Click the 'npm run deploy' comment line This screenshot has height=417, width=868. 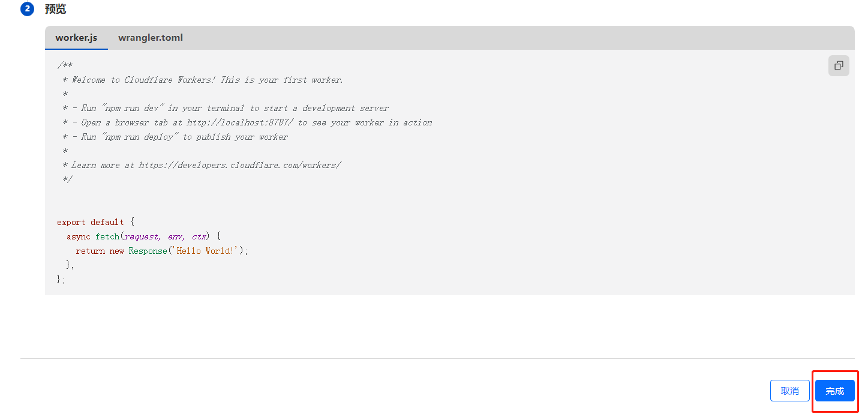click(175, 137)
